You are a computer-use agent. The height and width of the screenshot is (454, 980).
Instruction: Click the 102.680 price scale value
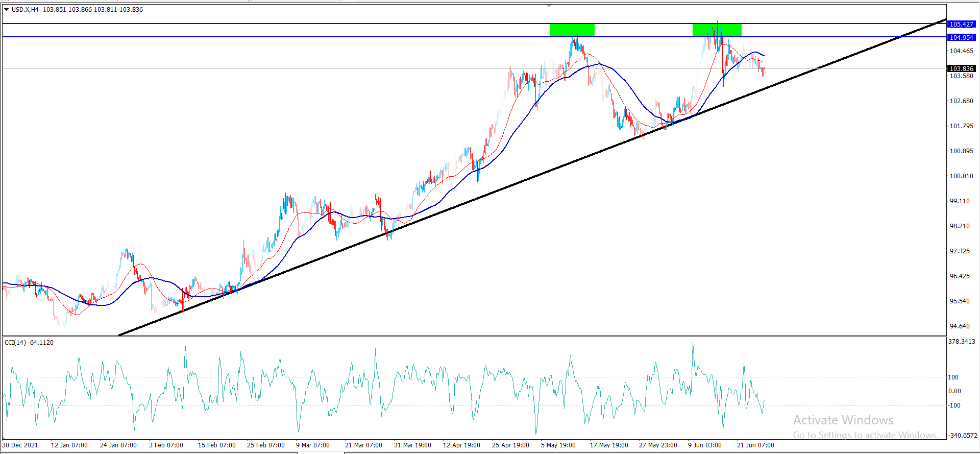pos(961,101)
